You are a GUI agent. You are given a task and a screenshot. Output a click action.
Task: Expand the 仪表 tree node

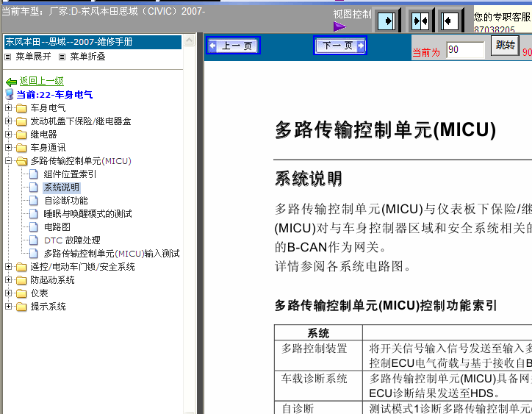tap(9, 293)
